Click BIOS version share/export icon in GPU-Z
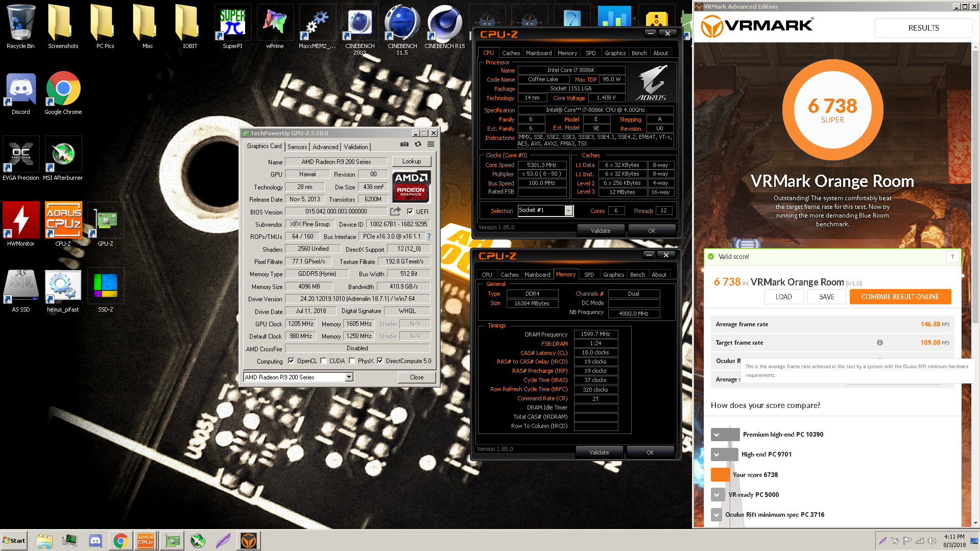The image size is (980, 551). (x=395, y=211)
